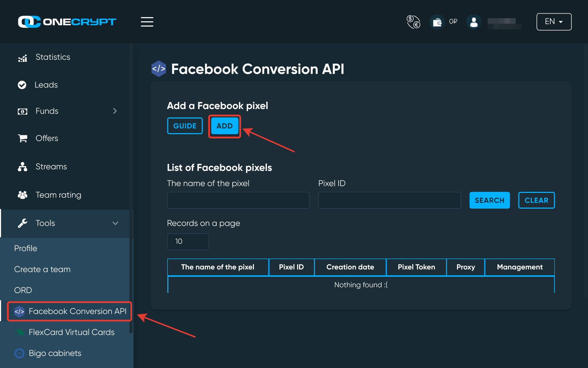Click the code icon beside the page title
Image resolution: width=588 pixels, height=368 pixels.
click(159, 68)
